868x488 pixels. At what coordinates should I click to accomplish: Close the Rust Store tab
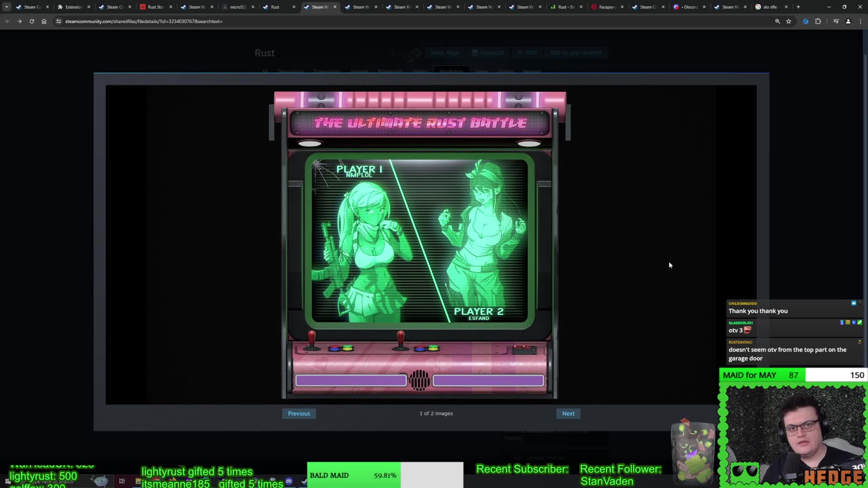tap(171, 7)
